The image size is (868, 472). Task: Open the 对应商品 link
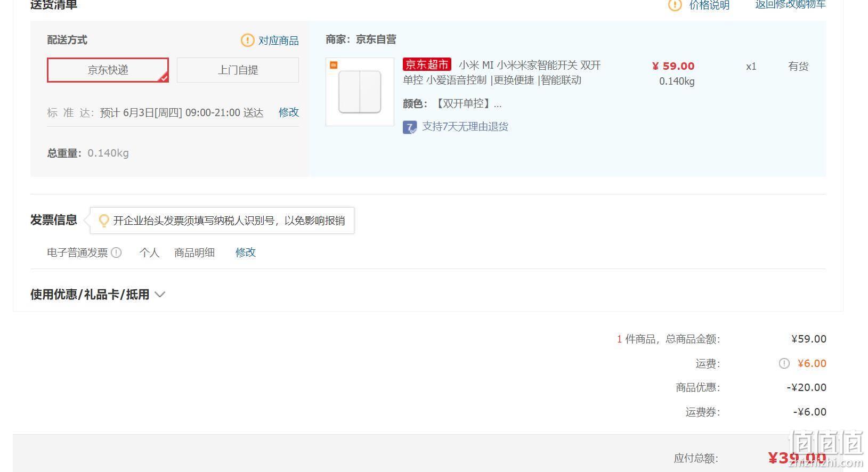click(278, 40)
